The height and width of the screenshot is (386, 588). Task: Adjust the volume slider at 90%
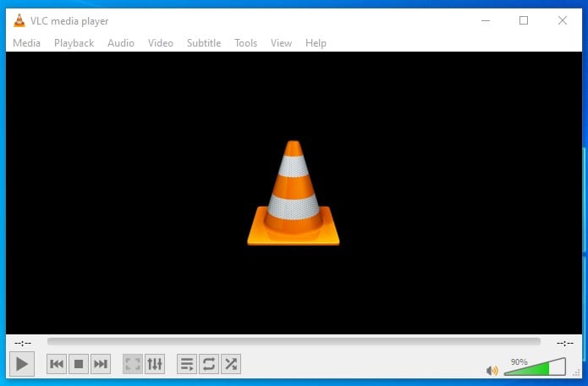click(535, 367)
